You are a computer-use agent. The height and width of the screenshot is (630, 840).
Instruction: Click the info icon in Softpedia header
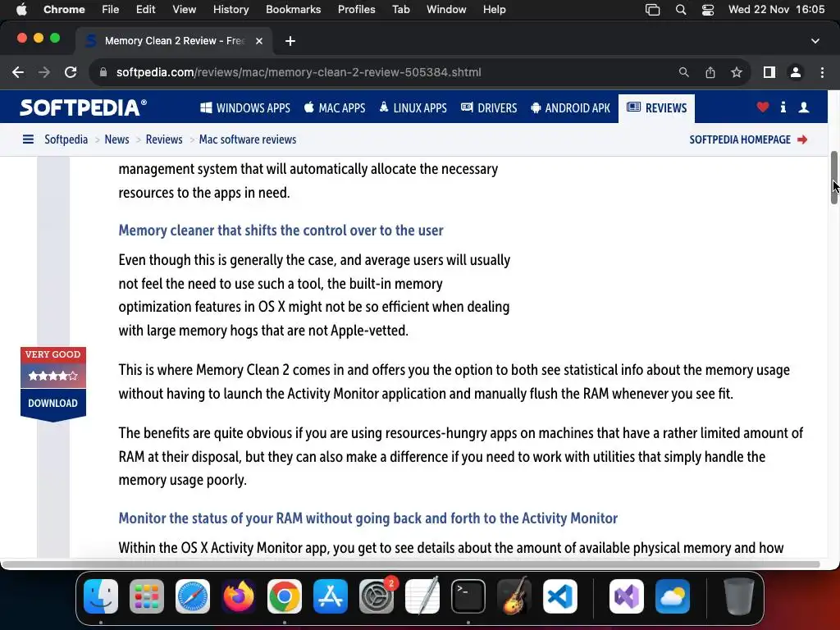[783, 107]
